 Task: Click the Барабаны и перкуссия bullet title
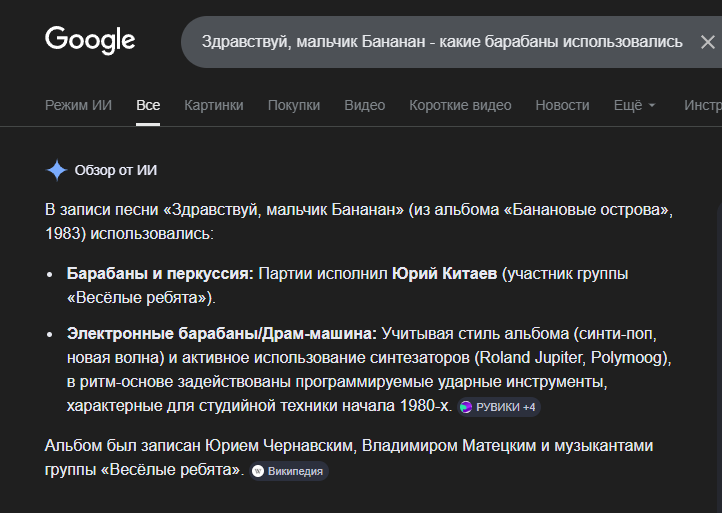[160, 274]
